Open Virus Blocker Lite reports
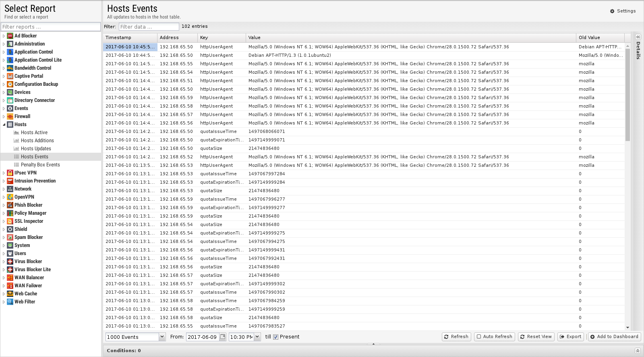Screen dimensions: 644x357 coord(33,270)
